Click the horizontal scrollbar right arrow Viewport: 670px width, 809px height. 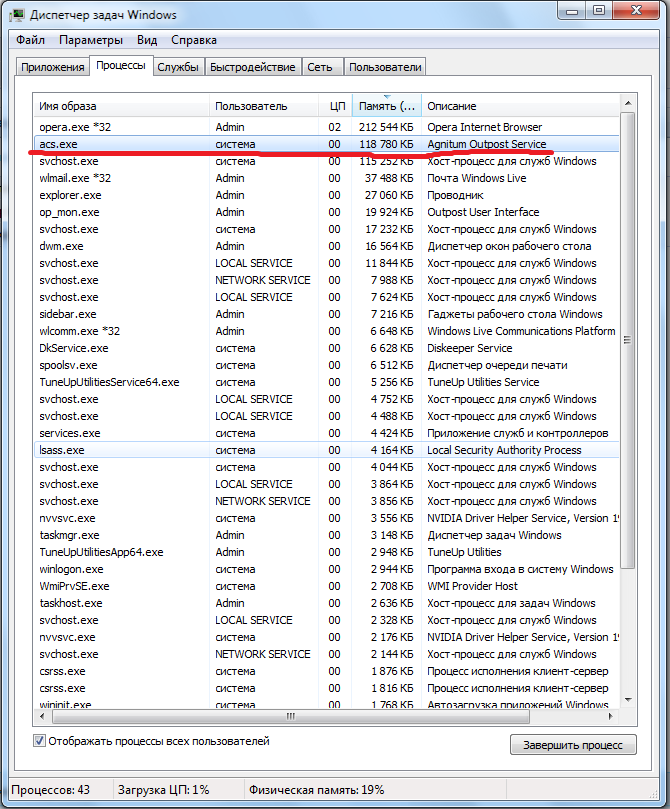coord(611,716)
